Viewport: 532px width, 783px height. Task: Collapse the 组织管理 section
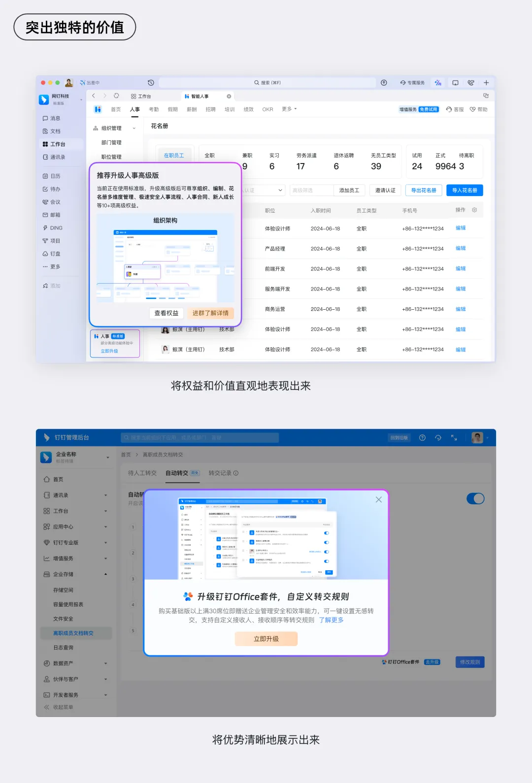click(134, 129)
